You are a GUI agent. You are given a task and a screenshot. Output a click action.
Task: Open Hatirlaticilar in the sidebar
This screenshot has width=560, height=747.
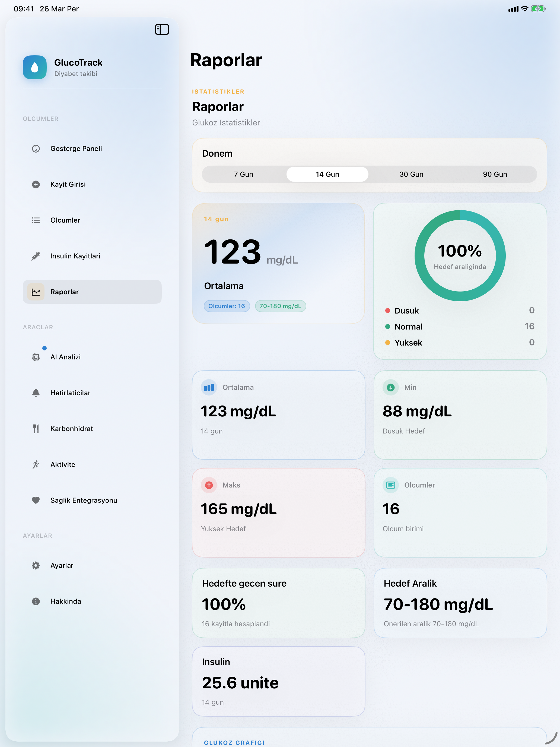[x=92, y=393]
